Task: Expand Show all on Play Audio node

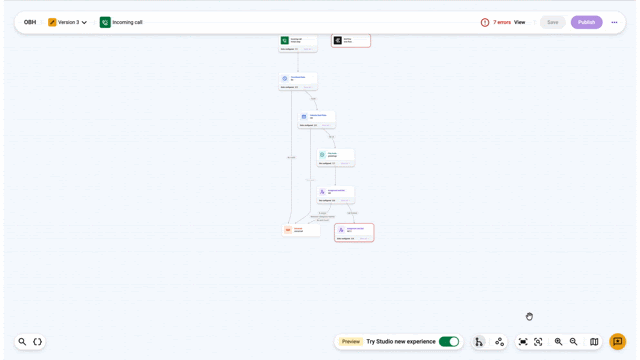Action: point(345,163)
